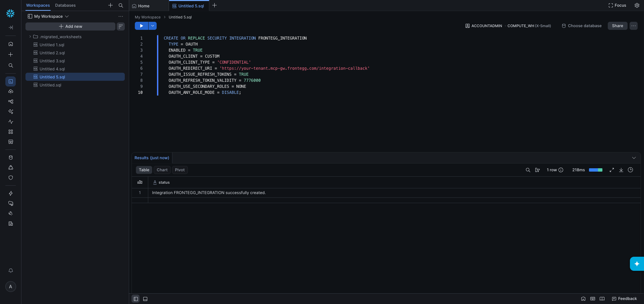The height and width of the screenshot is (304, 644).
Task: Click the plus icon in Workspaces panel header
Action: [110, 5]
